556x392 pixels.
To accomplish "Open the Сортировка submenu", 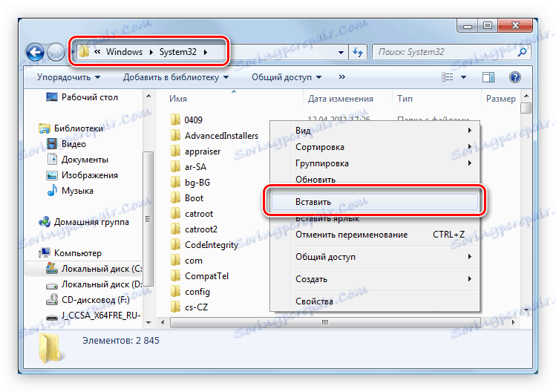I will click(x=375, y=146).
